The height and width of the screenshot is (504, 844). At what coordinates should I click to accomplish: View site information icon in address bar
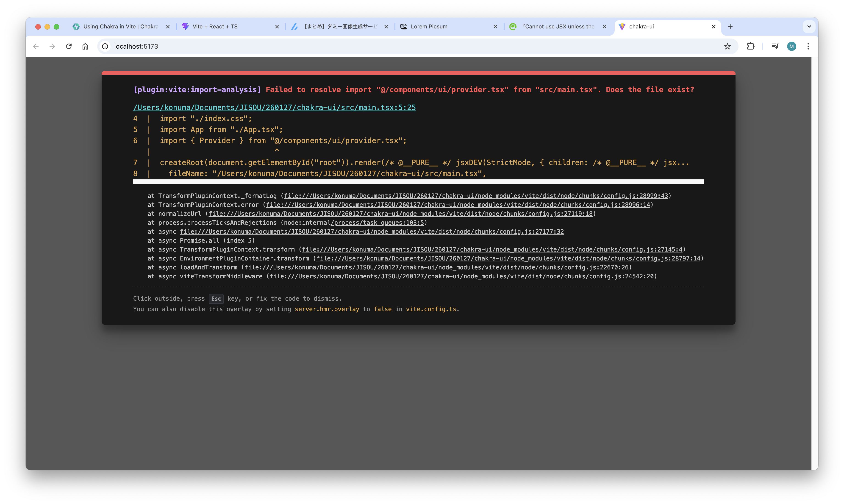coord(105,46)
